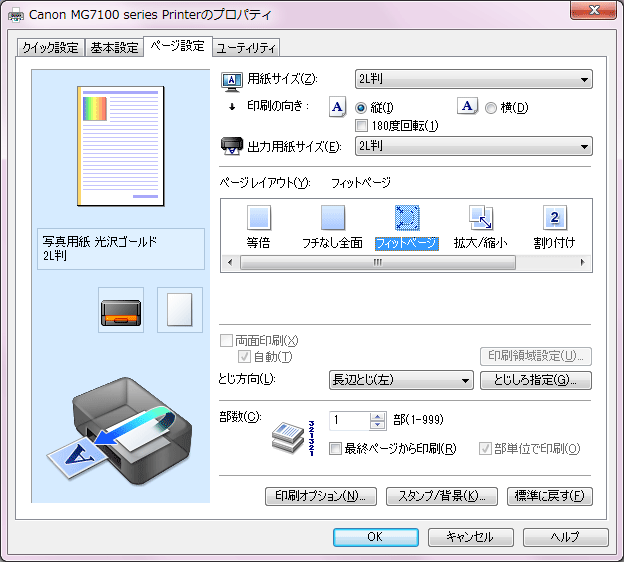Close the printer properties dialog
This screenshot has height=562, width=624.
[594, 10]
